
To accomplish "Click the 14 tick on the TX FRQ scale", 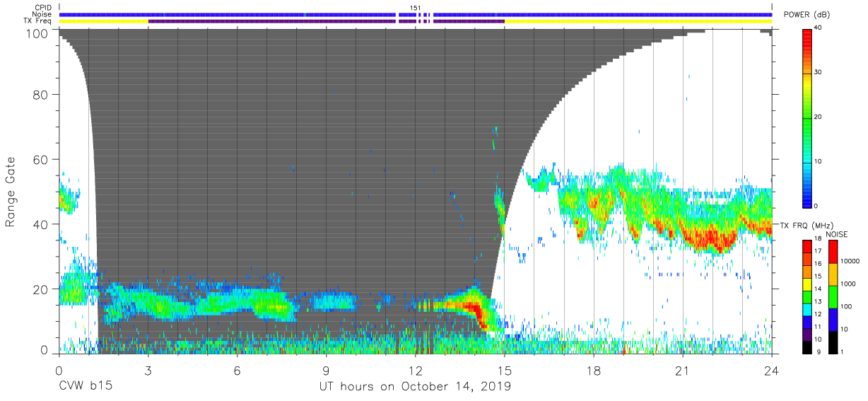I will pos(818,289).
